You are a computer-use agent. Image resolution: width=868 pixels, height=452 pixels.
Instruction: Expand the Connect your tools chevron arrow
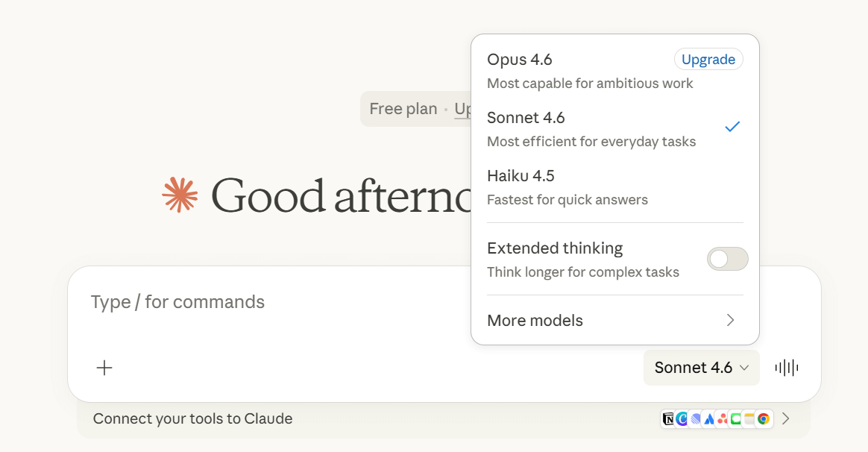click(785, 419)
